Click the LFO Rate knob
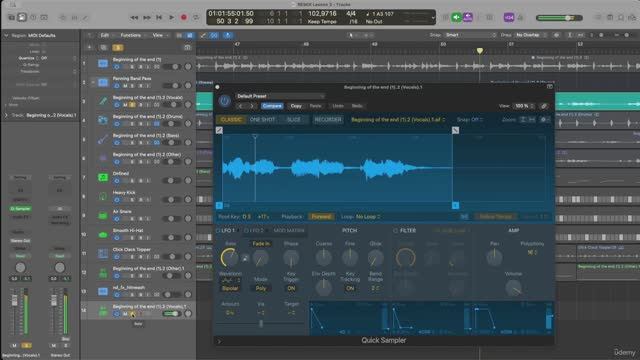 click(230, 258)
